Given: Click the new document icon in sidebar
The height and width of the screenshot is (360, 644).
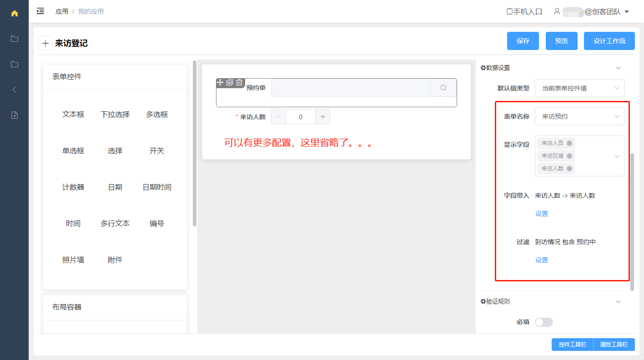Looking at the screenshot, I should (15, 115).
